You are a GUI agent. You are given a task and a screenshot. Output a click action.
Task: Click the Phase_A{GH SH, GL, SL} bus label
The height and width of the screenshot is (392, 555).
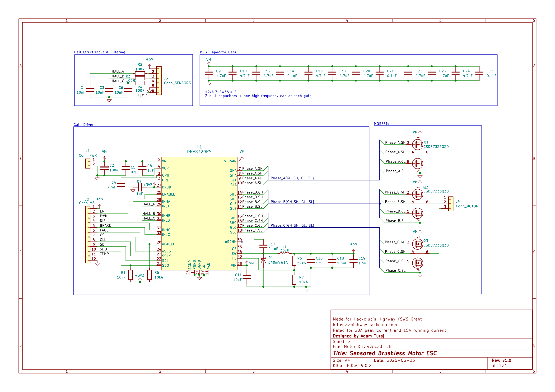[x=292, y=178]
